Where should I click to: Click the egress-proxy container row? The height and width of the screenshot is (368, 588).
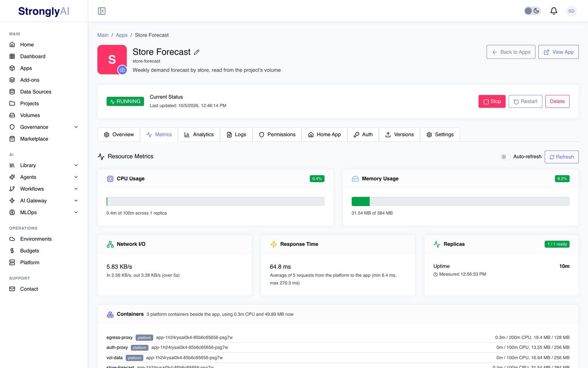coord(338,337)
